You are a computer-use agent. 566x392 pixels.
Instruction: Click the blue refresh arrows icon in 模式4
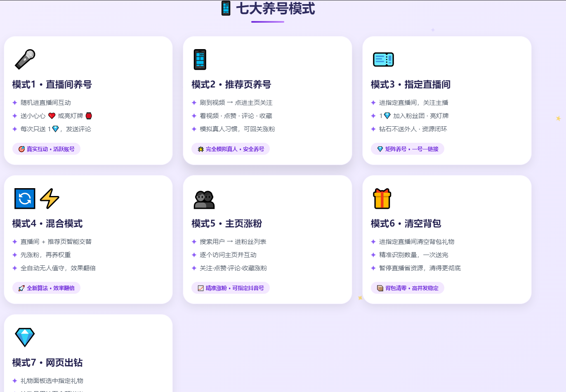[x=25, y=198]
